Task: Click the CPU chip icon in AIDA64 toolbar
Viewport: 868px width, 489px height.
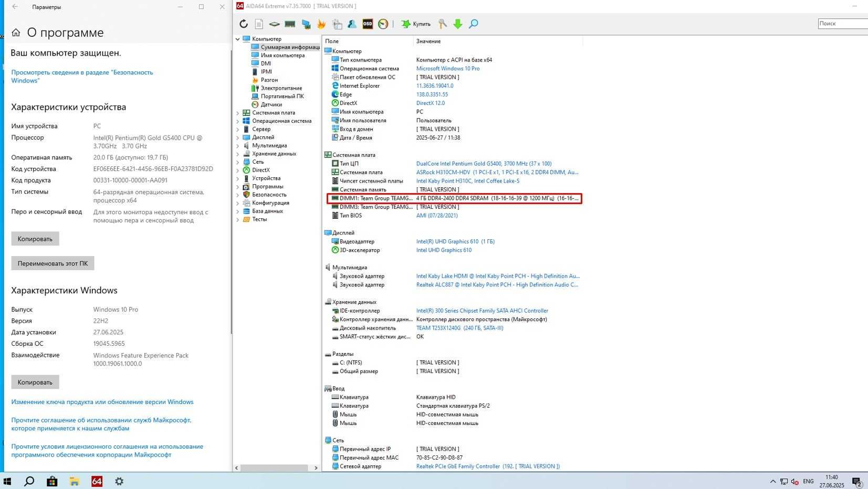Action: click(x=274, y=24)
